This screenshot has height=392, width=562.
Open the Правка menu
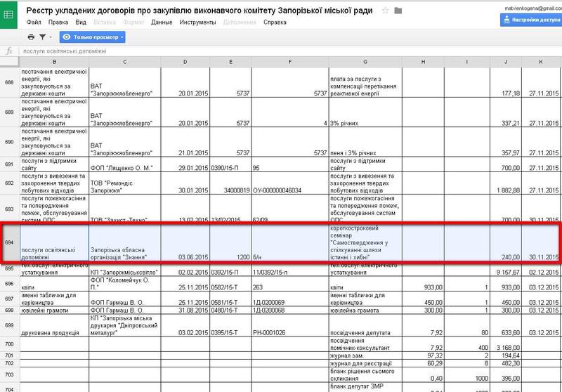point(58,22)
